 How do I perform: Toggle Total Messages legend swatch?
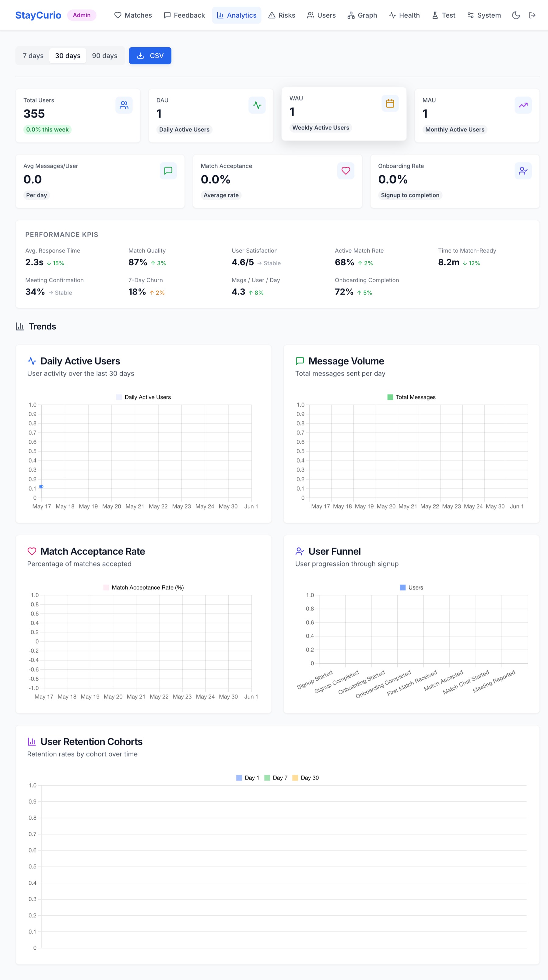tap(390, 397)
